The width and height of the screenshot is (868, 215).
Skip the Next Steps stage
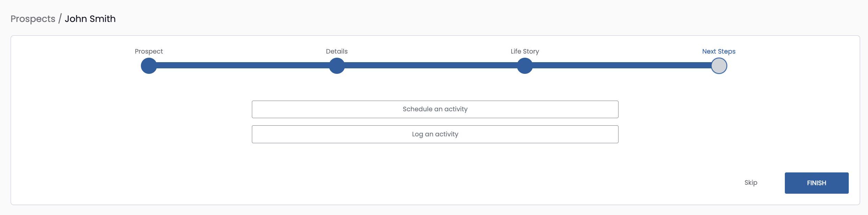(x=751, y=183)
